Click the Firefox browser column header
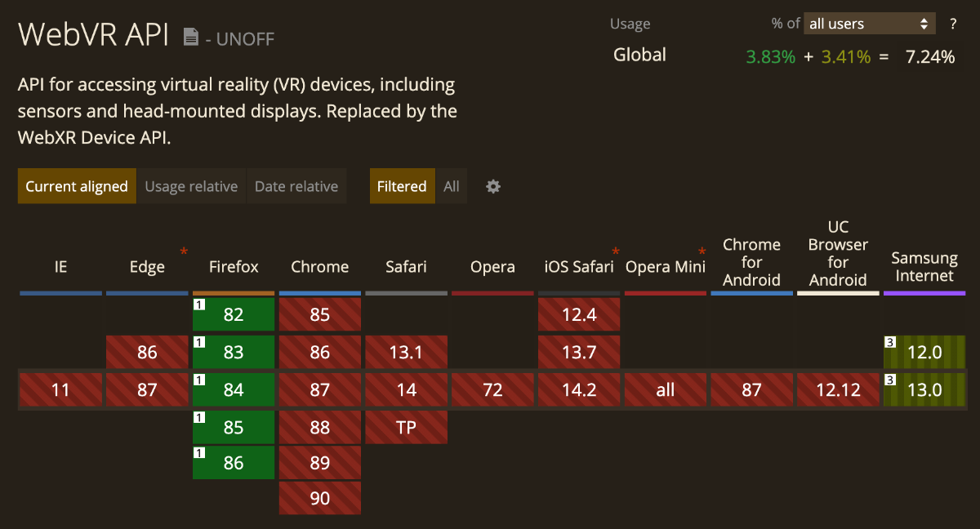 [234, 267]
